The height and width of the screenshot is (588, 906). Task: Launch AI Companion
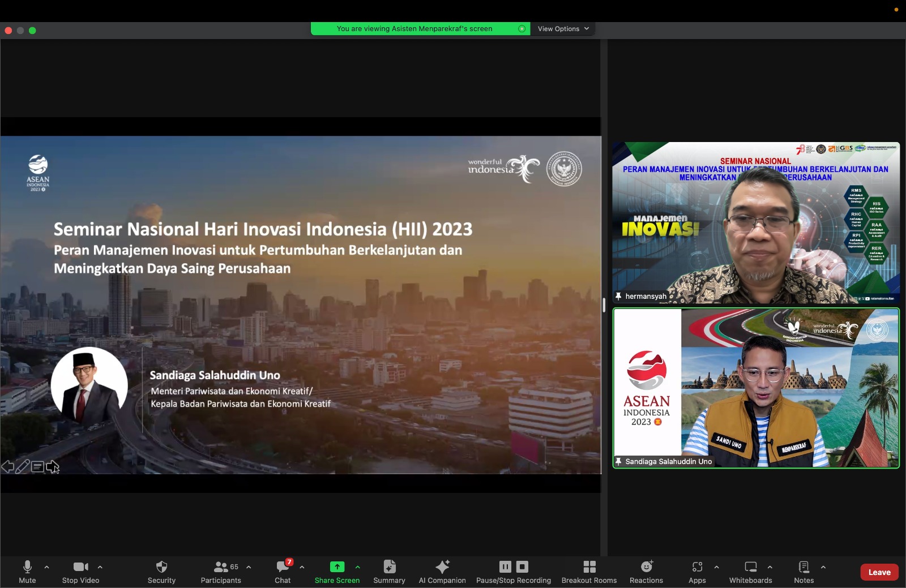[x=442, y=572]
